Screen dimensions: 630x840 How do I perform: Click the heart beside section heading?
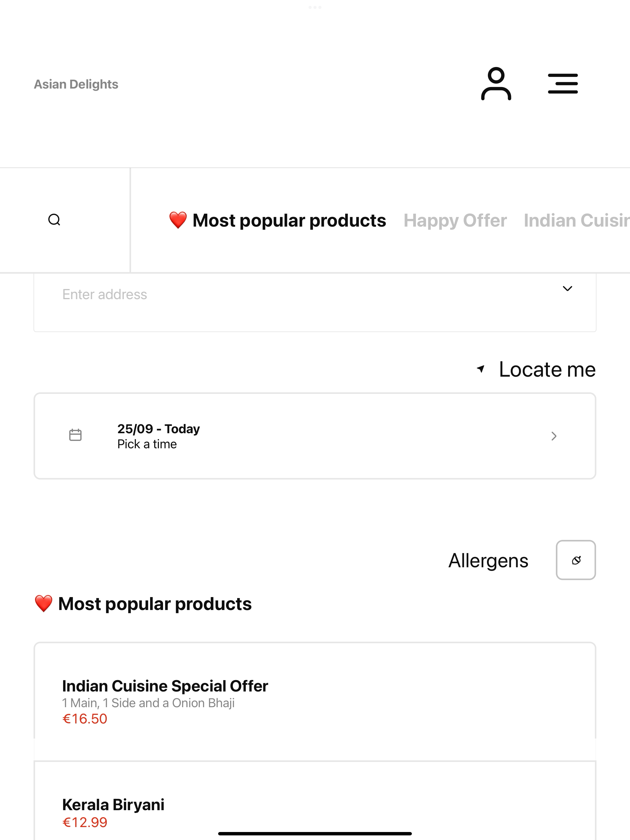coord(44,604)
